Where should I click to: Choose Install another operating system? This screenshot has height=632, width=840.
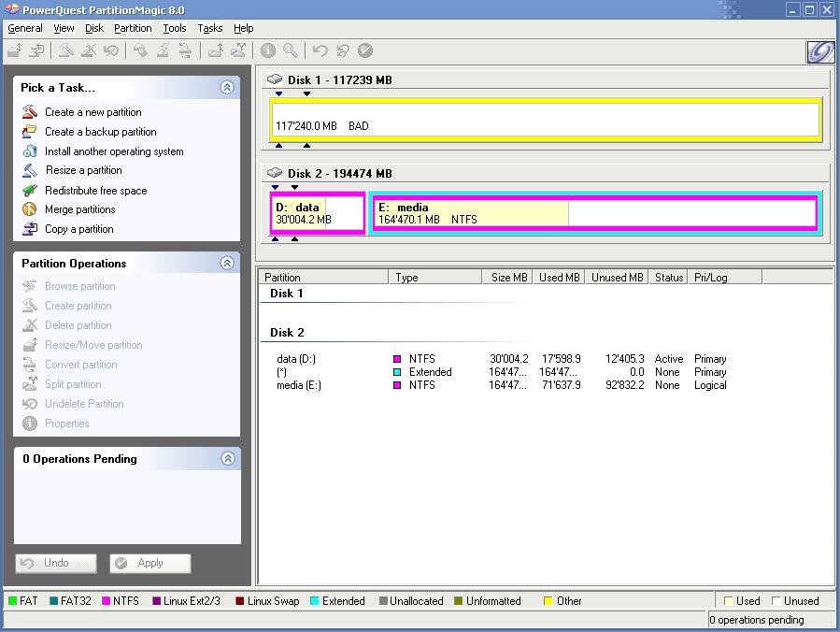pos(114,151)
